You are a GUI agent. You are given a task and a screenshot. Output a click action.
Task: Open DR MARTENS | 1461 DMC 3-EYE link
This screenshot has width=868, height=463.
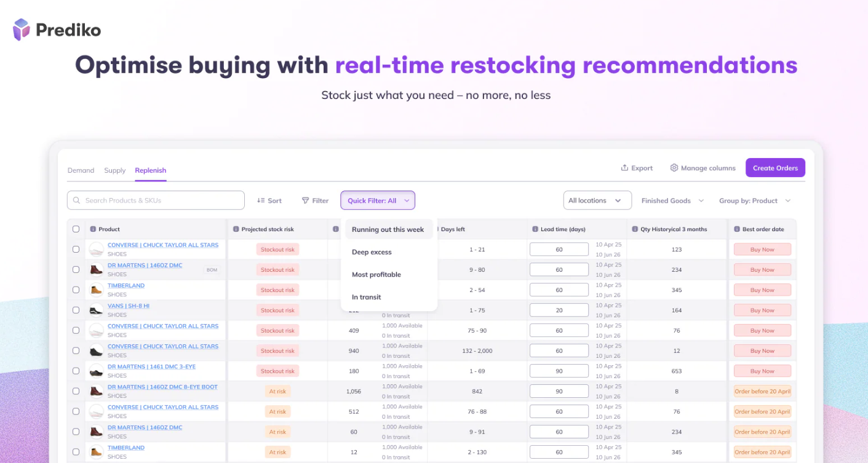click(x=151, y=366)
